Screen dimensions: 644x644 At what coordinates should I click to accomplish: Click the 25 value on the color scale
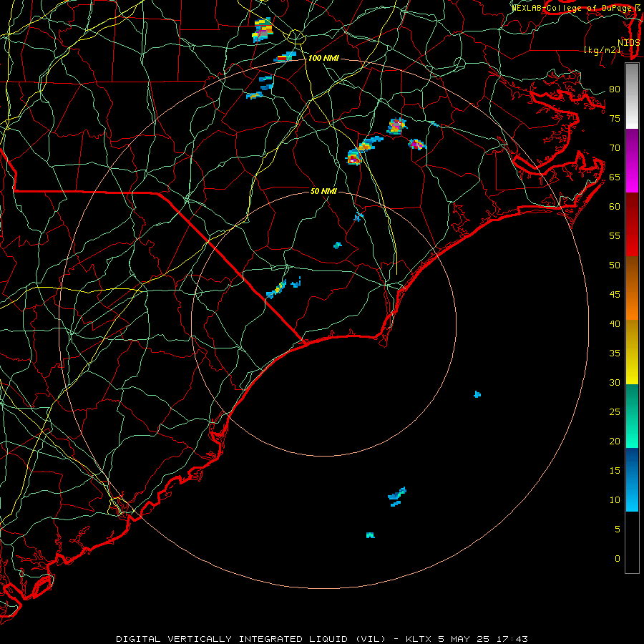tap(615, 412)
